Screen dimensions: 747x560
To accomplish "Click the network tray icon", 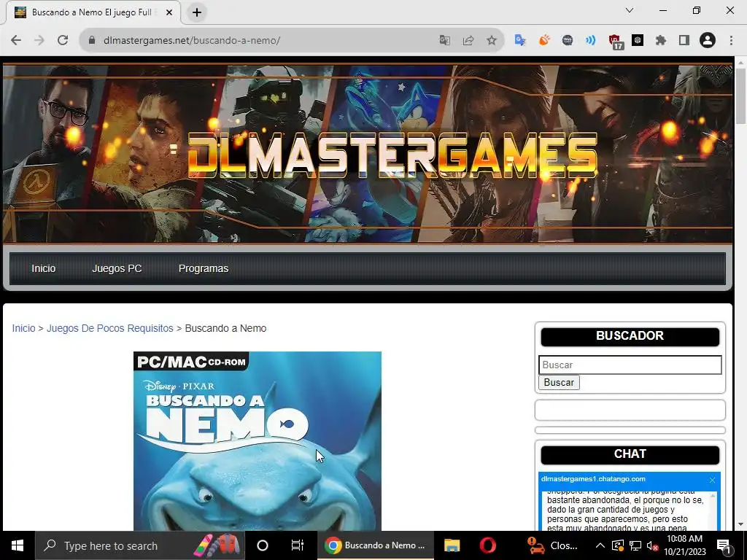I will (635, 545).
